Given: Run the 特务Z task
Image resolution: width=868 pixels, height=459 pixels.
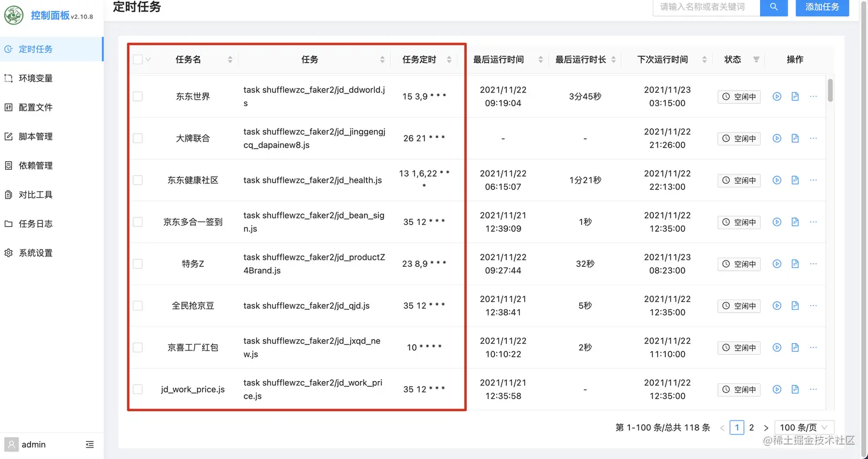Looking at the screenshot, I should click(x=777, y=264).
